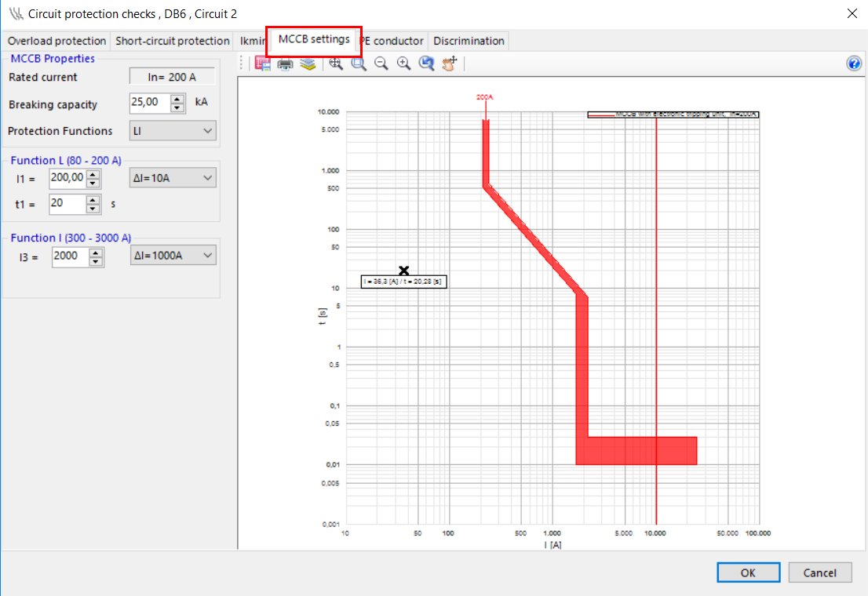This screenshot has width=868, height=596.
Task: Click the save chart image icon
Action: pyautogui.click(x=263, y=64)
